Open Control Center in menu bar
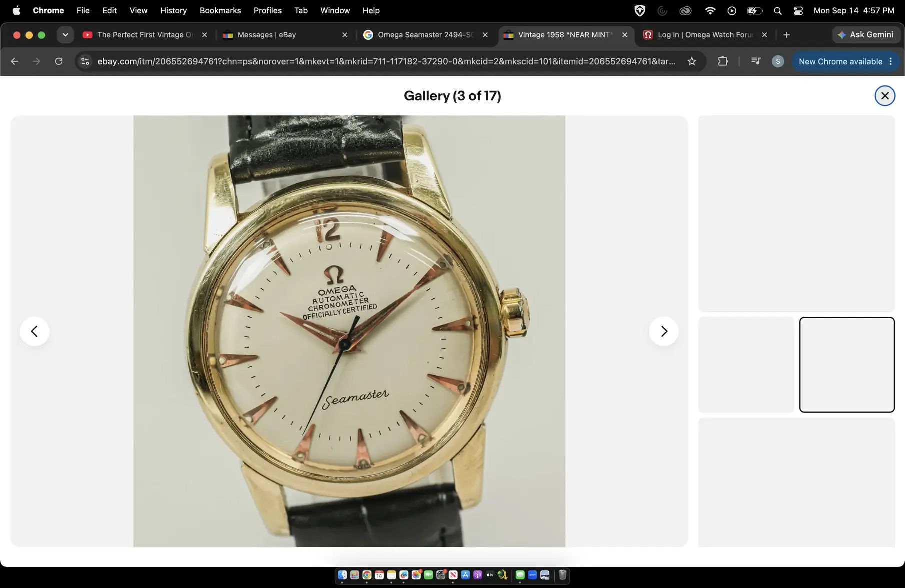Screen dimensions: 905x588 click(798, 10)
